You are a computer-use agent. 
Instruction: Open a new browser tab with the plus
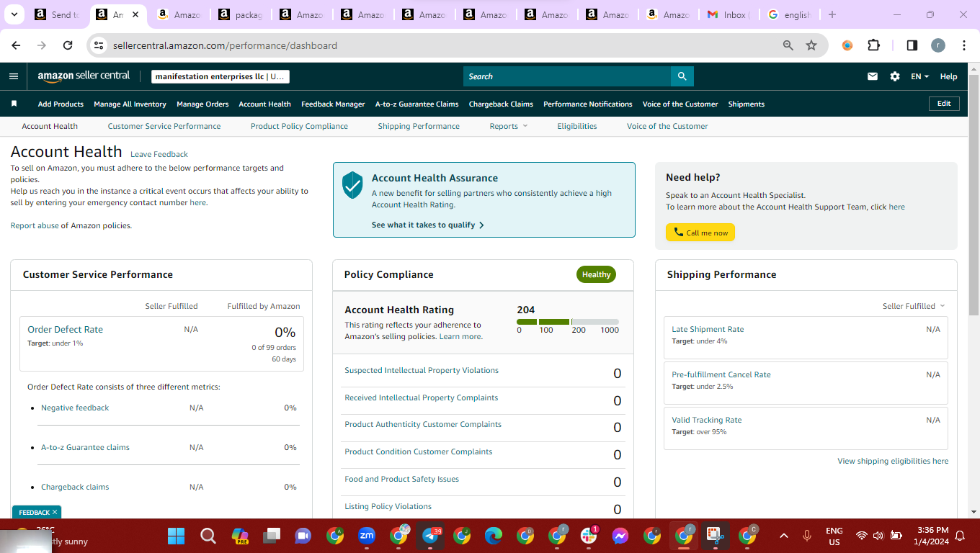click(832, 14)
